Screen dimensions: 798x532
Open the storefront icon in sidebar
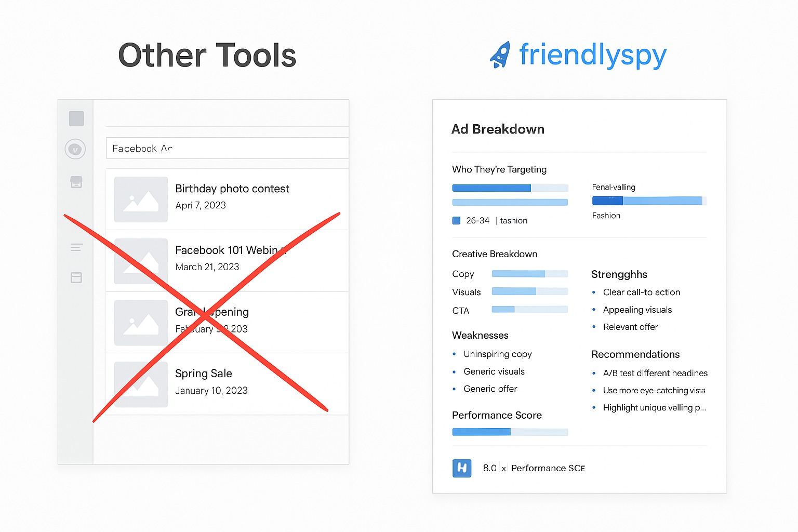[76, 182]
